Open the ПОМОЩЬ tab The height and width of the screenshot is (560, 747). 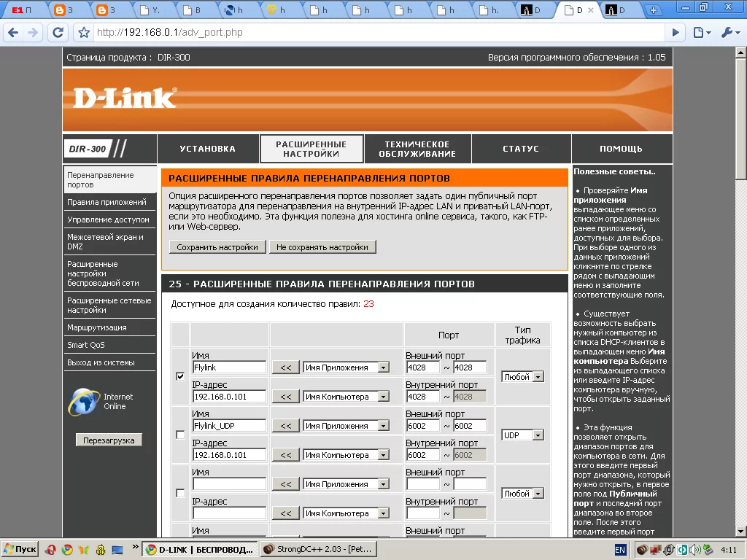point(622,149)
